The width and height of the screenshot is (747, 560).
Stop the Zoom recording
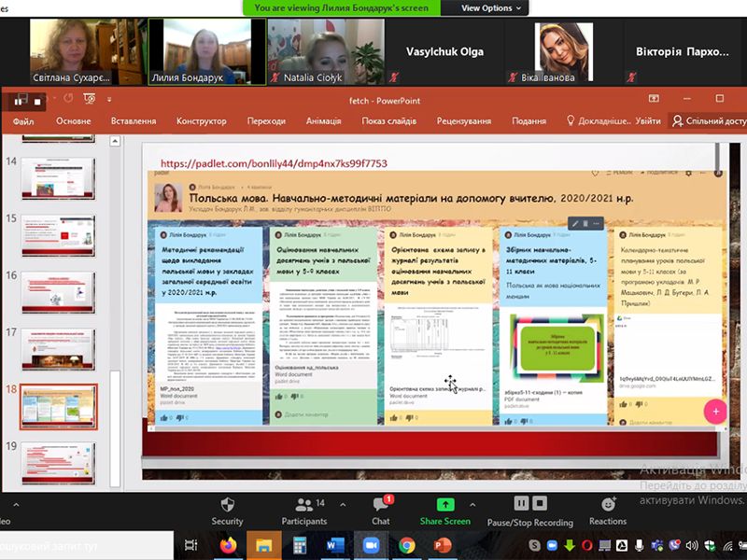pyautogui.click(x=540, y=503)
